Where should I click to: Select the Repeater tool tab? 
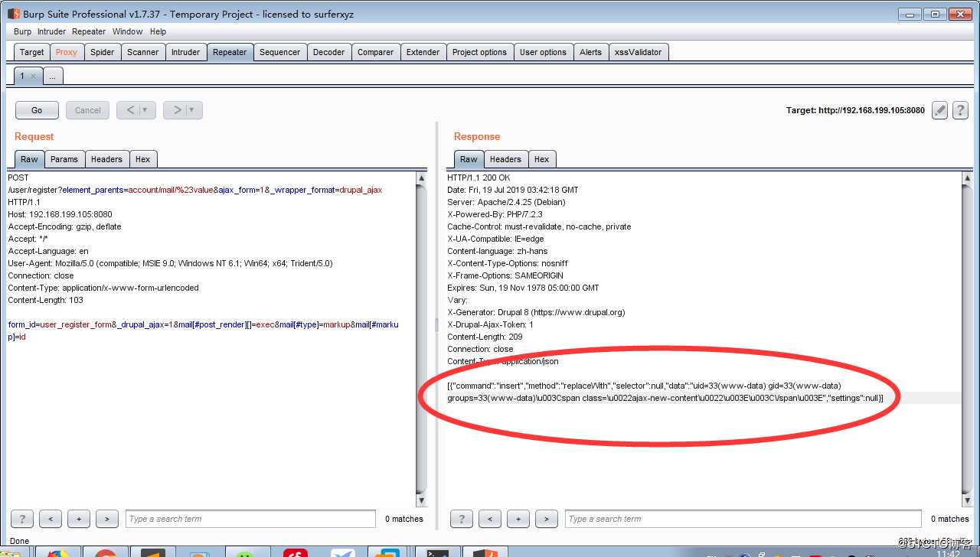point(230,52)
